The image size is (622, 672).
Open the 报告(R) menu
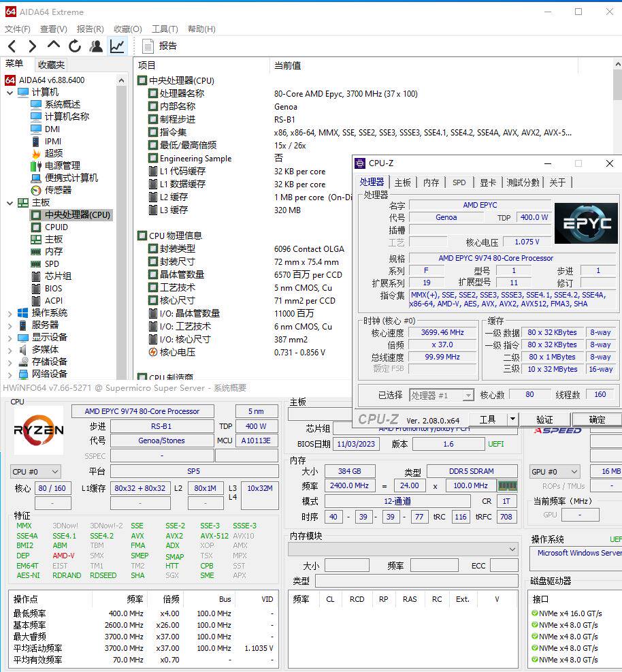coord(90,29)
